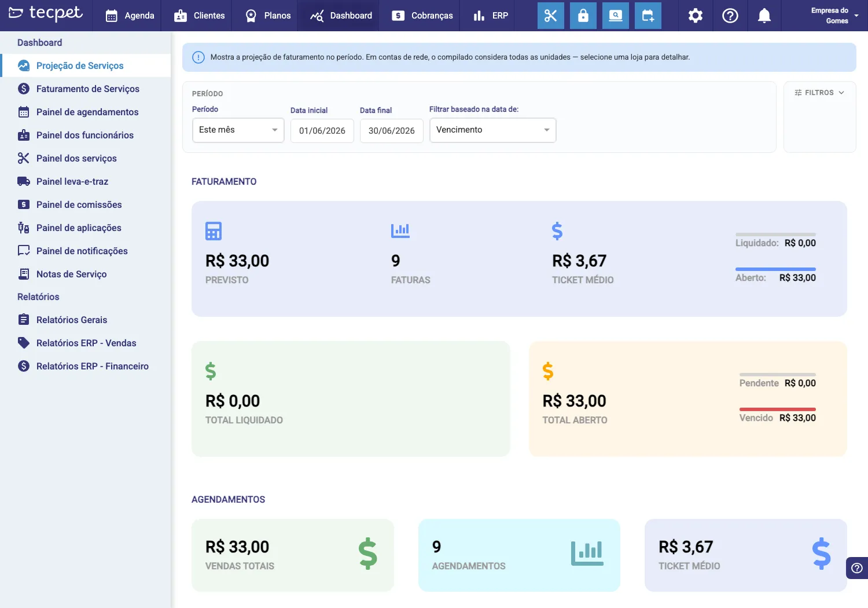Image resolution: width=868 pixels, height=608 pixels.
Task: Click the calculator icon above Previsto
Action: [214, 231]
